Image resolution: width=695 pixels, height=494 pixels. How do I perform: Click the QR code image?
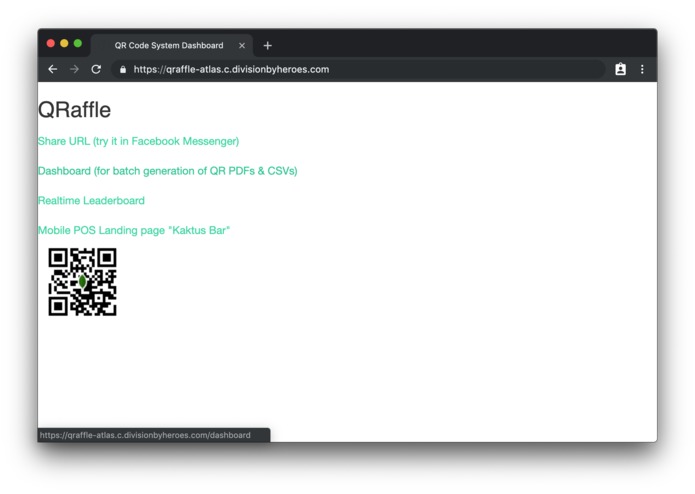click(x=82, y=282)
